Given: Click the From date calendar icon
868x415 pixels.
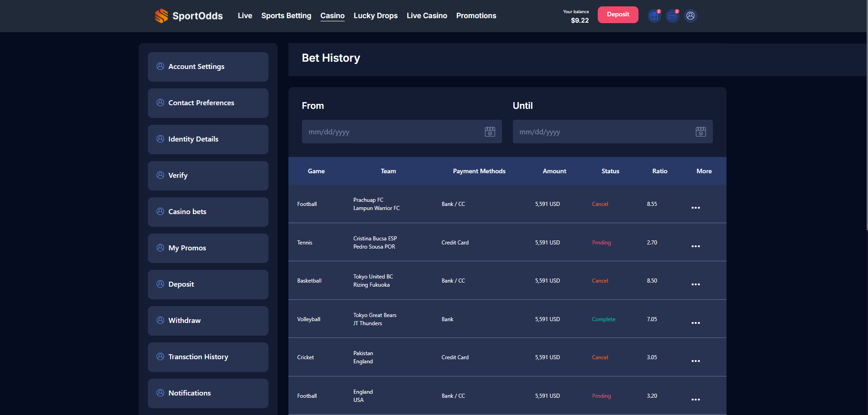Looking at the screenshot, I should 490,132.
